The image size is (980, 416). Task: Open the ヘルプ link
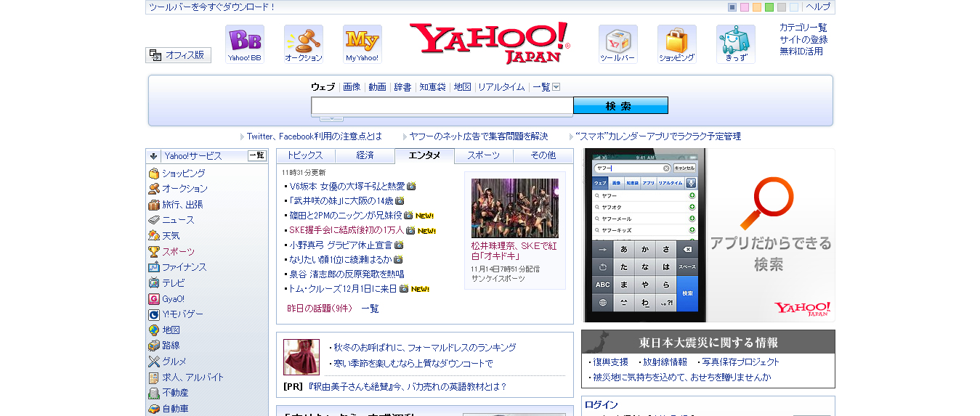coord(818,7)
